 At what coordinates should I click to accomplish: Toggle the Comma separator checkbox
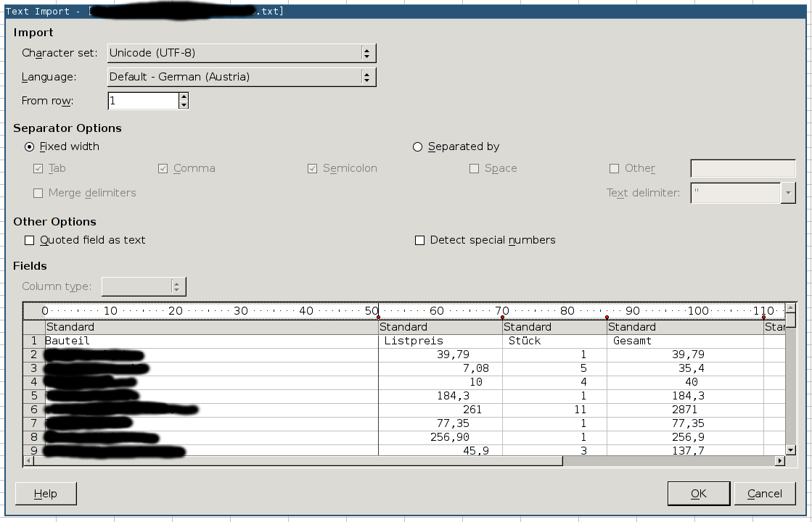163,169
